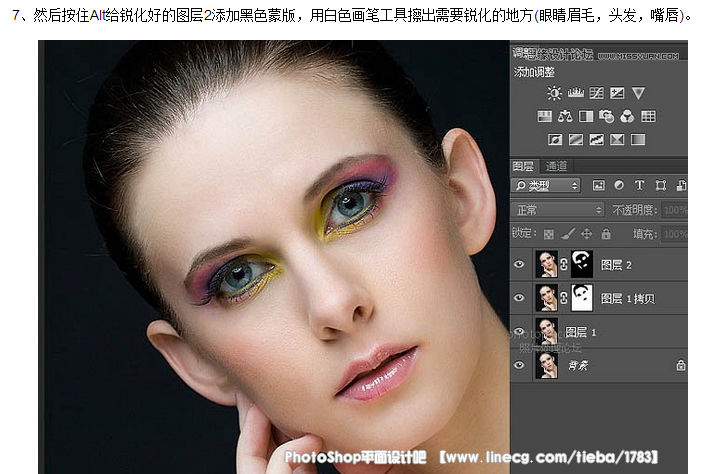Click the 不透明度 opacity field
Screen dimensions: 708x474
[x=675, y=210]
